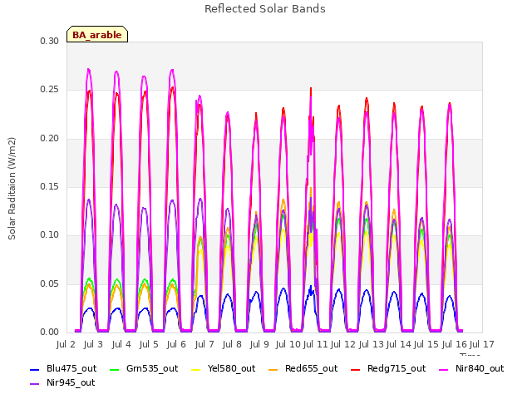
Task: Click the 0.15 y-axis tick label
Action: point(50,186)
